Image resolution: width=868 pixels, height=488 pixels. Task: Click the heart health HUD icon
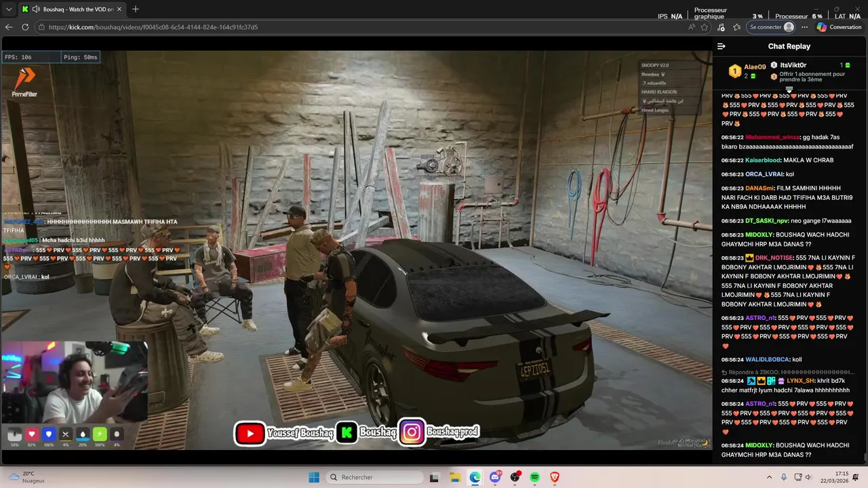[32, 434]
